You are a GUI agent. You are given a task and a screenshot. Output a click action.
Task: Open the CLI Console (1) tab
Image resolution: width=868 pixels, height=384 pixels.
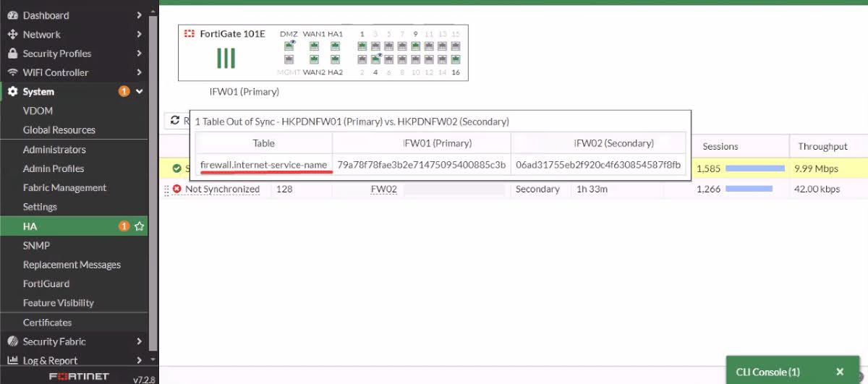pyautogui.click(x=768, y=372)
